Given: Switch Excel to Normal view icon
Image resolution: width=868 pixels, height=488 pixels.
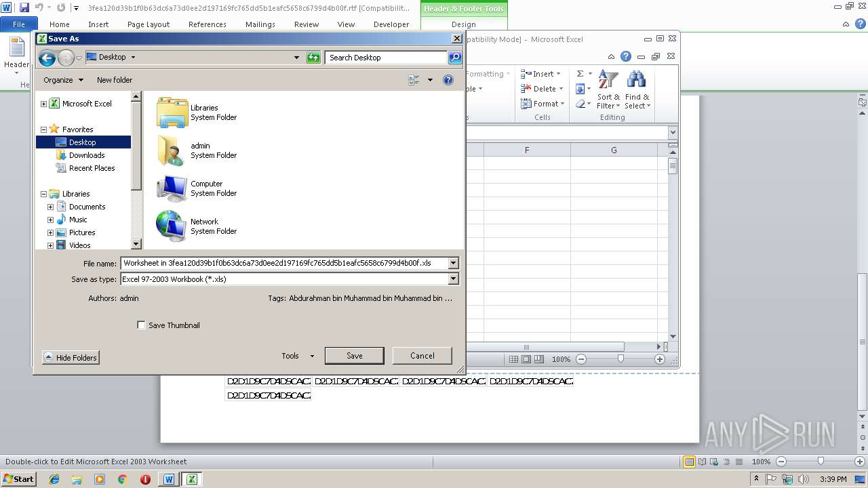Looking at the screenshot, I should click(514, 359).
